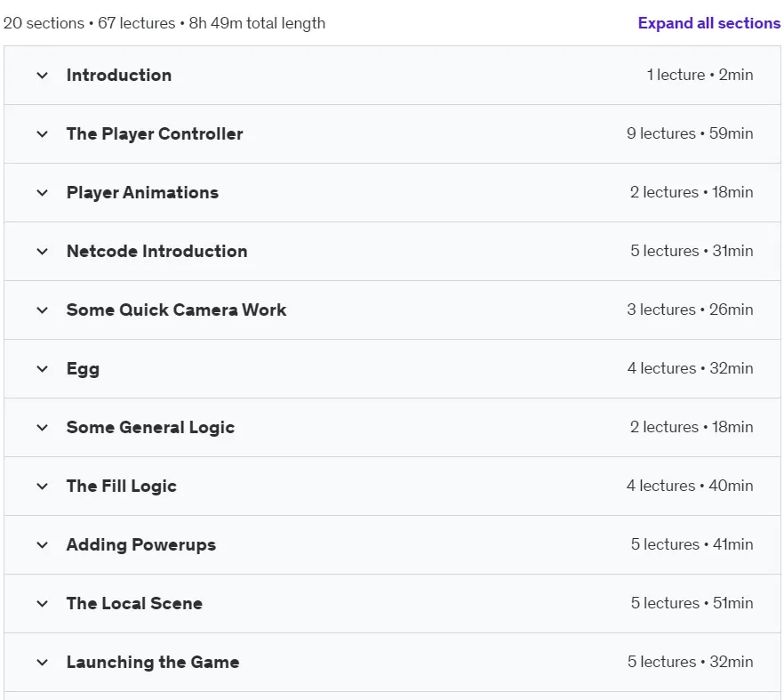Expand the Egg section chevron
This screenshot has height=700, width=784.
tap(43, 369)
